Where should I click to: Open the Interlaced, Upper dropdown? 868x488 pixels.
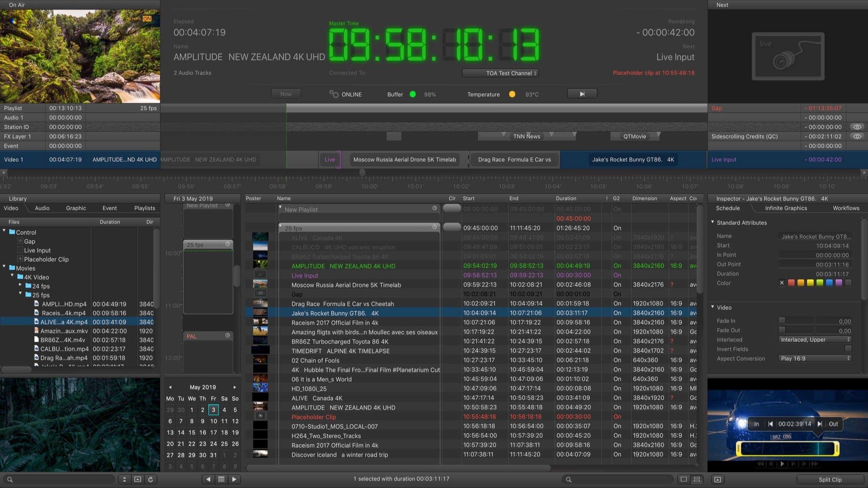815,340
